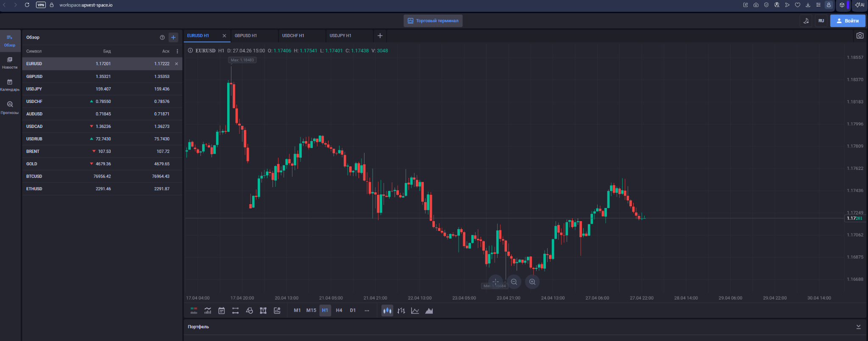Switch chart type to bars
Image resolution: width=868 pixels, height=341 pixels.
pos(401,311)
